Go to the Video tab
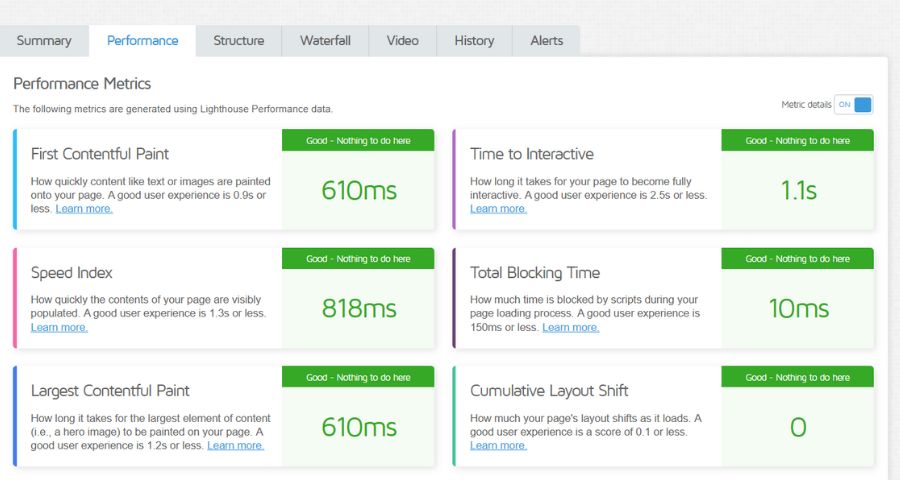900x480 pixels. 402,41
